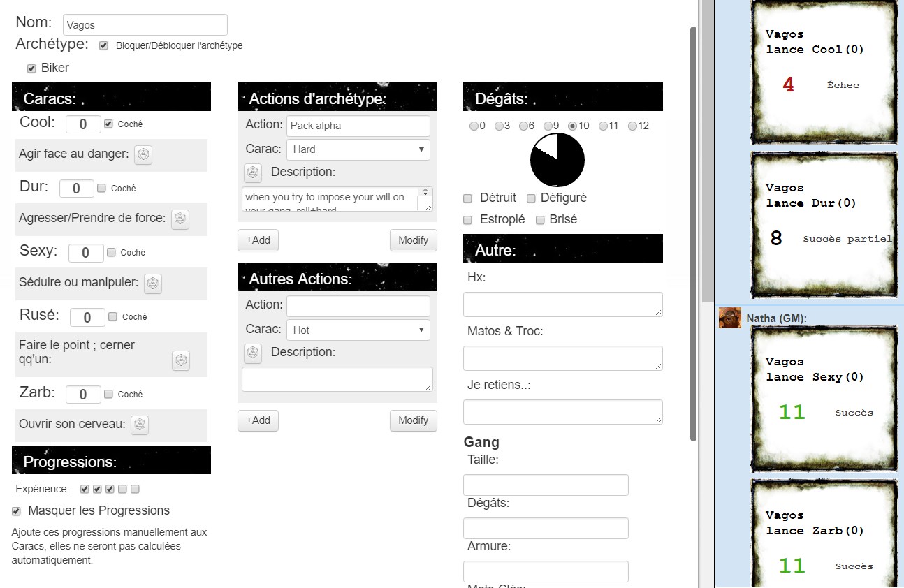Roll the Autres Actions dice icon
This screenshot has width=904, height=588.
tap(253, 353)
